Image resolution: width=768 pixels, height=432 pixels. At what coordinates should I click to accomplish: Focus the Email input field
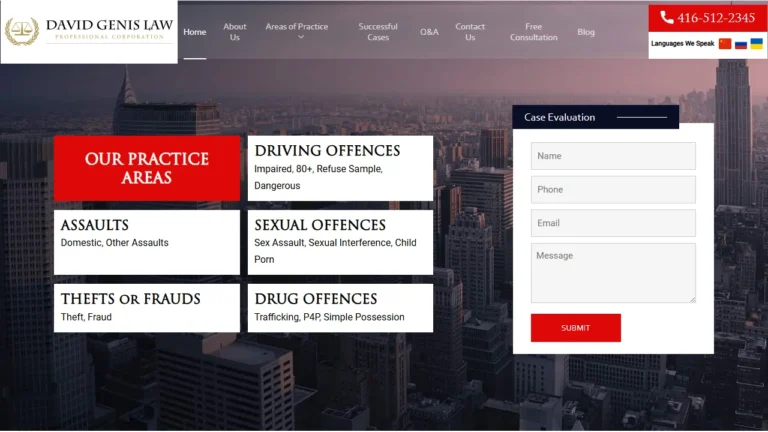[613, 223]
